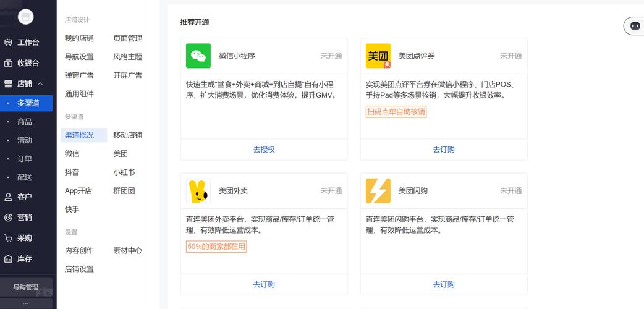Open the robot assistant icon at right
The image size is (644, 309).
pyautogui.click(x=635, y=26)
